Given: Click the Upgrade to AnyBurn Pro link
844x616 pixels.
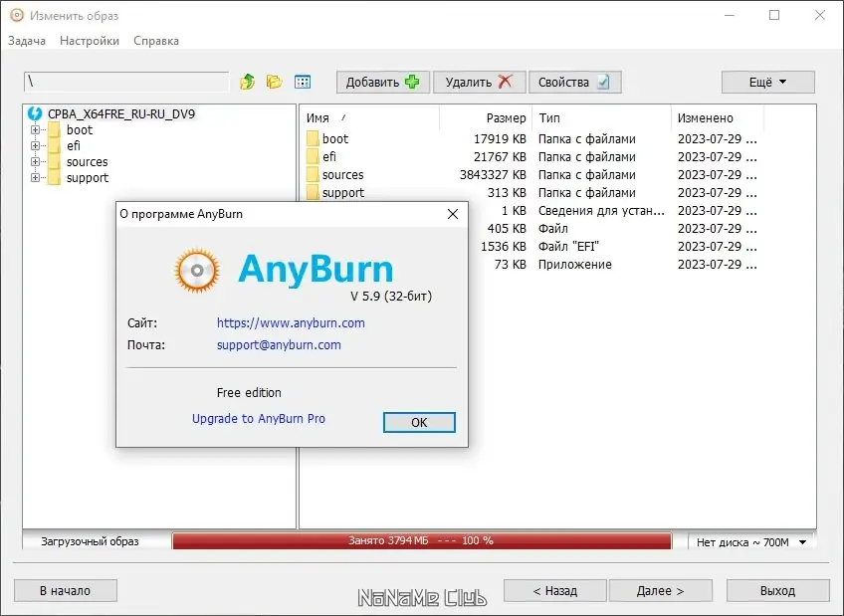Looking at the screenshot, I should pos(259,419).
